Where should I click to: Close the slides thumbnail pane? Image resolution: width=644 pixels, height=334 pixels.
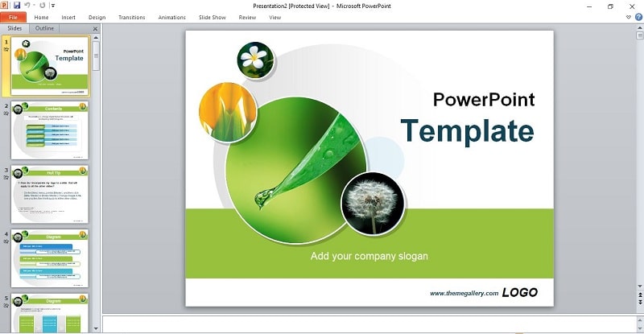95,29
